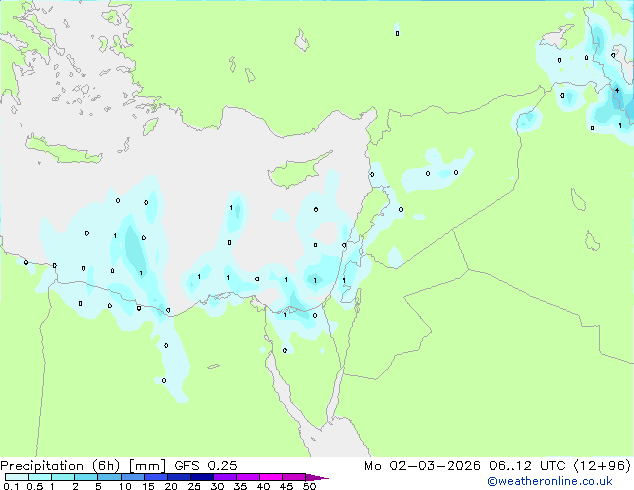Select the 35–40 mm violet legend box
The height and width of the screenshot is (490, 634).
(248, 477)
